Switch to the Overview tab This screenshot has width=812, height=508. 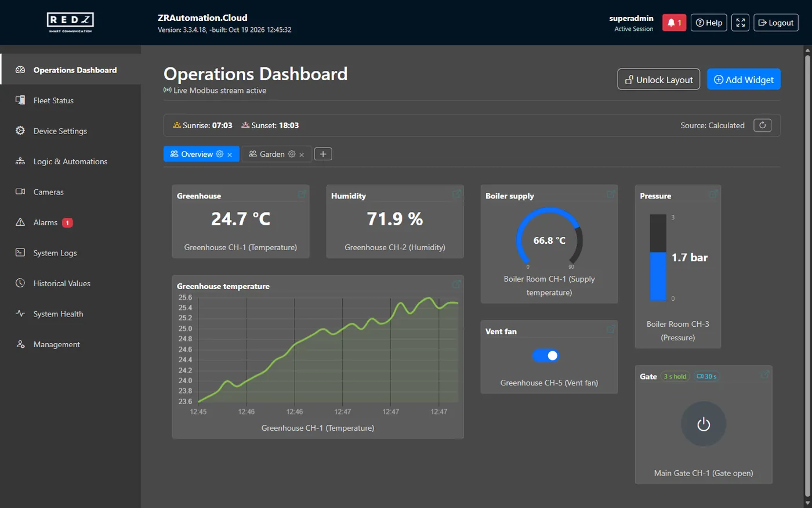tap(201, 154)
